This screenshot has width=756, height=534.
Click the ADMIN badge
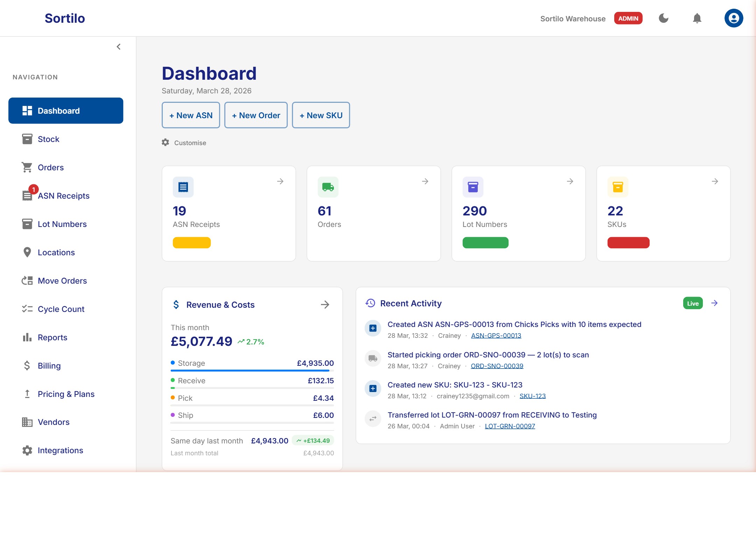pos(628,18)
